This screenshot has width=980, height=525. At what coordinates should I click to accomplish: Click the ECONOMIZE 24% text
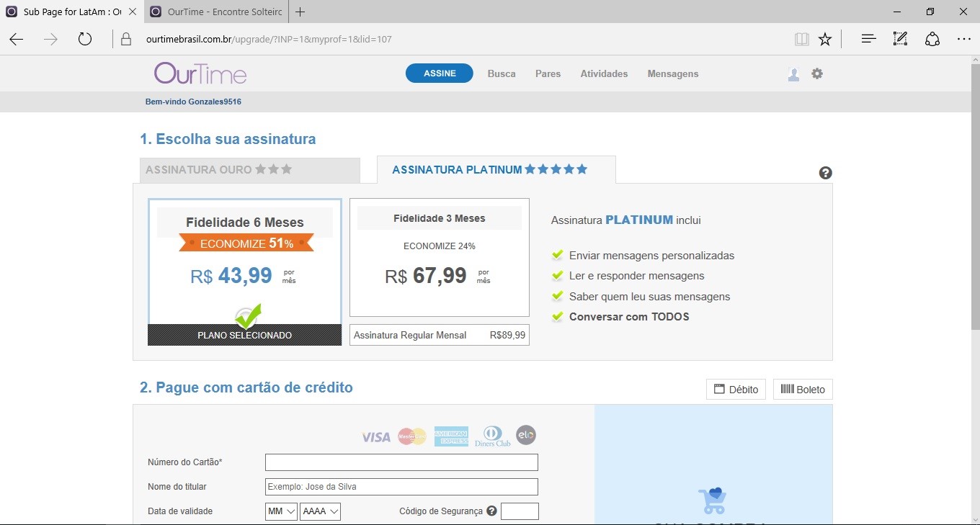440,246
